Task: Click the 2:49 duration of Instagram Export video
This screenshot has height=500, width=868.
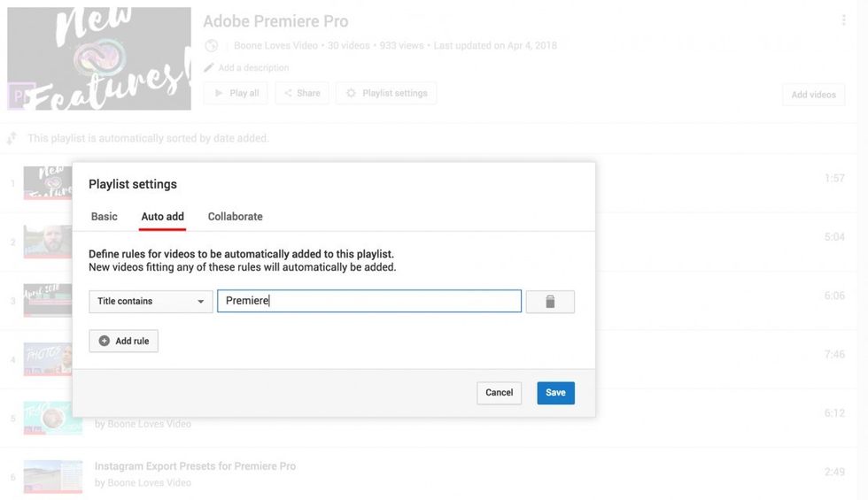Action: [834, 472]
